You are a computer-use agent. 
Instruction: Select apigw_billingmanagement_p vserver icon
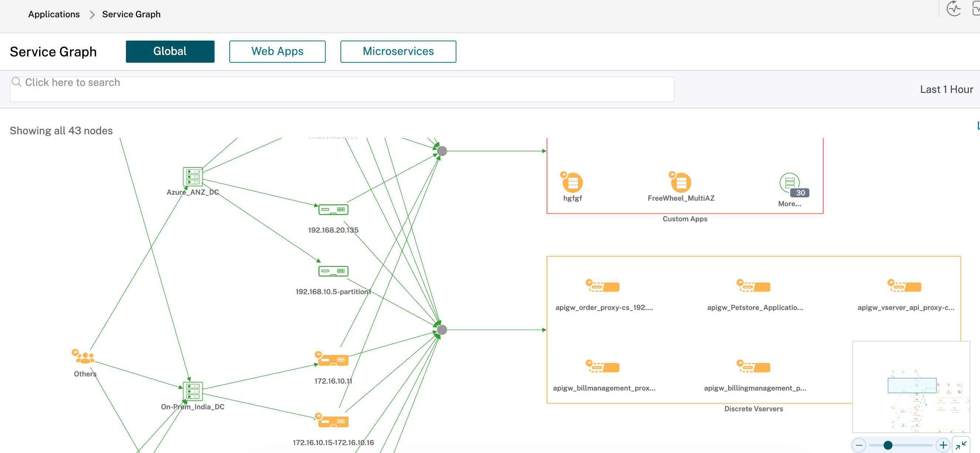click(x=753, y=366)
